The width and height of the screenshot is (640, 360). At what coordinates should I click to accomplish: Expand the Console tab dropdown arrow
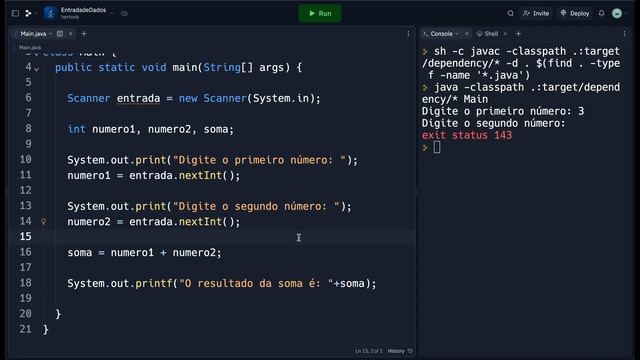(457, 34)
